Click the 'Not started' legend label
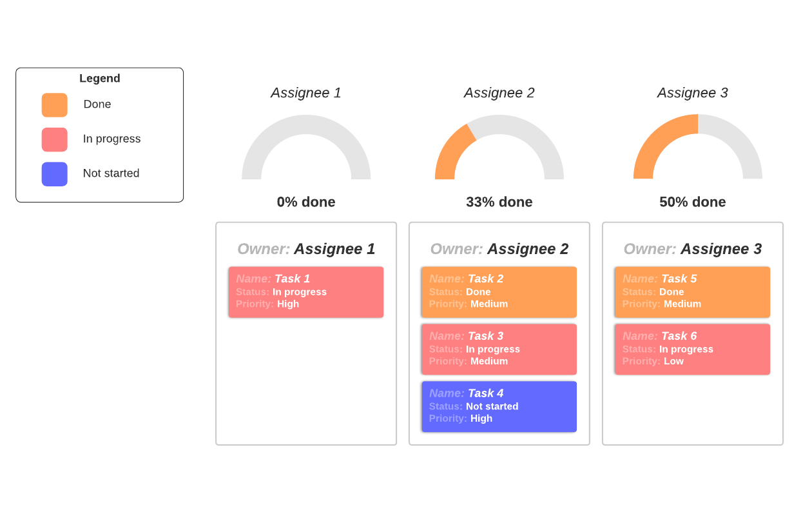This screenshot has width=812, height=512. click(111, 173)
